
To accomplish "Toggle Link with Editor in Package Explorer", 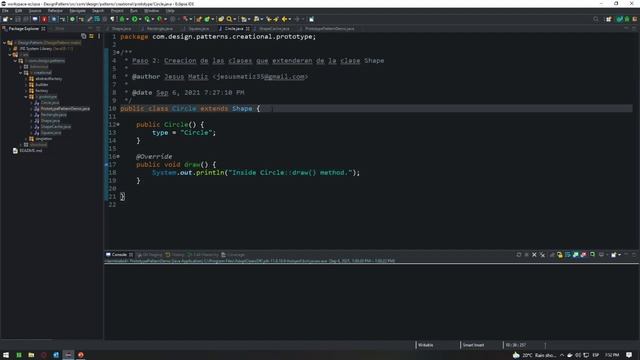I will click(91, 36).
